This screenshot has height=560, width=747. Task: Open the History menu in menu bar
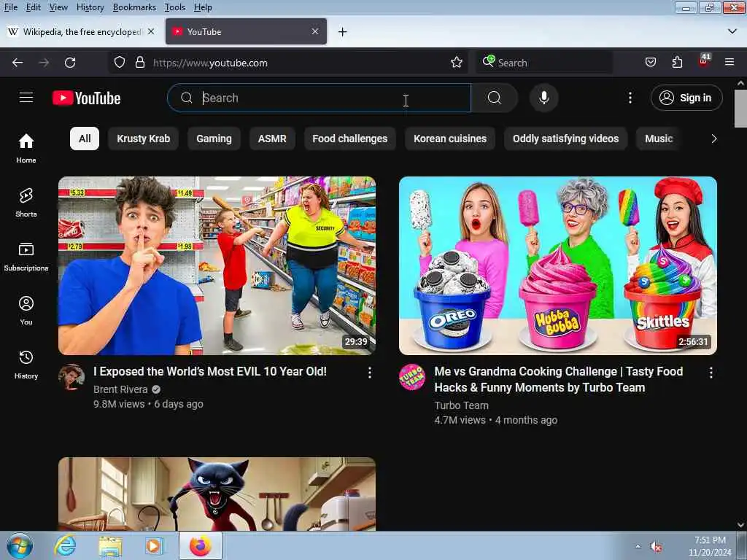(90, 7)
